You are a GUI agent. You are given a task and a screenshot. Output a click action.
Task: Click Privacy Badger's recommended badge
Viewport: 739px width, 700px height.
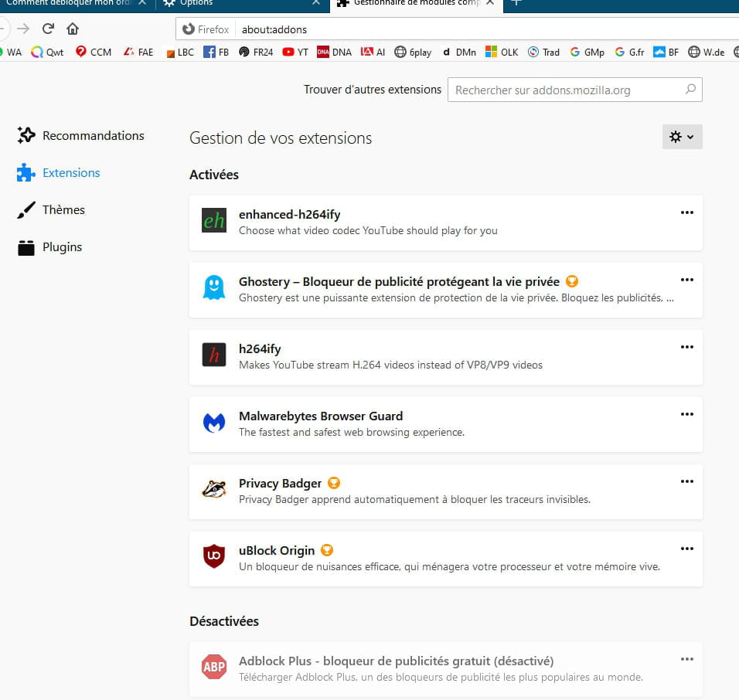pyautogui.click(x=334, y=483)
